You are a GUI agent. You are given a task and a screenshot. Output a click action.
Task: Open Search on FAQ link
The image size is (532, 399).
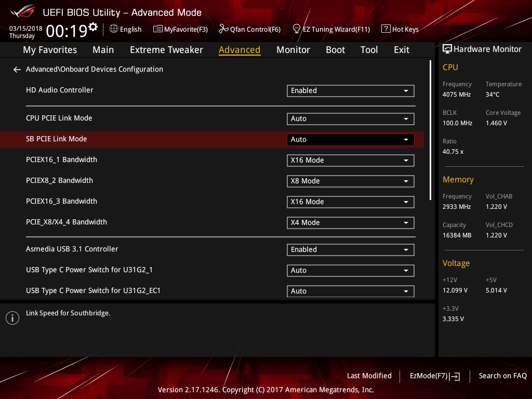502,376
